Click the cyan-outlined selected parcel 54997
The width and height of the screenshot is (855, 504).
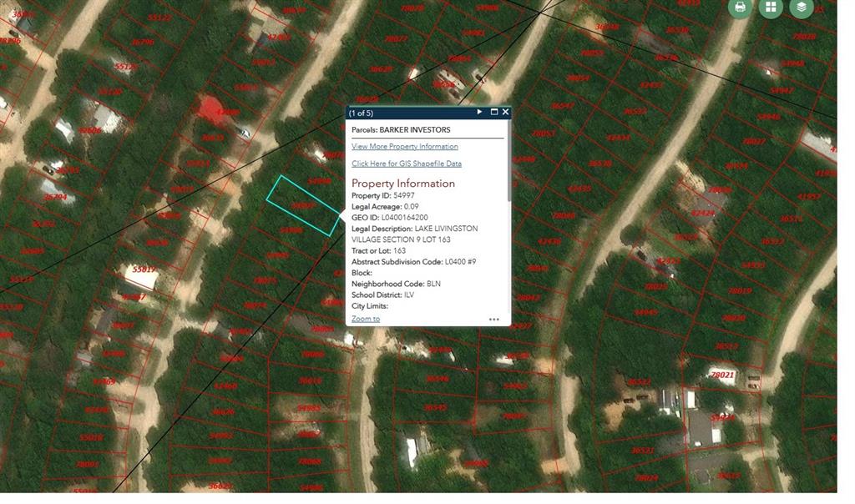pos(302,205)
